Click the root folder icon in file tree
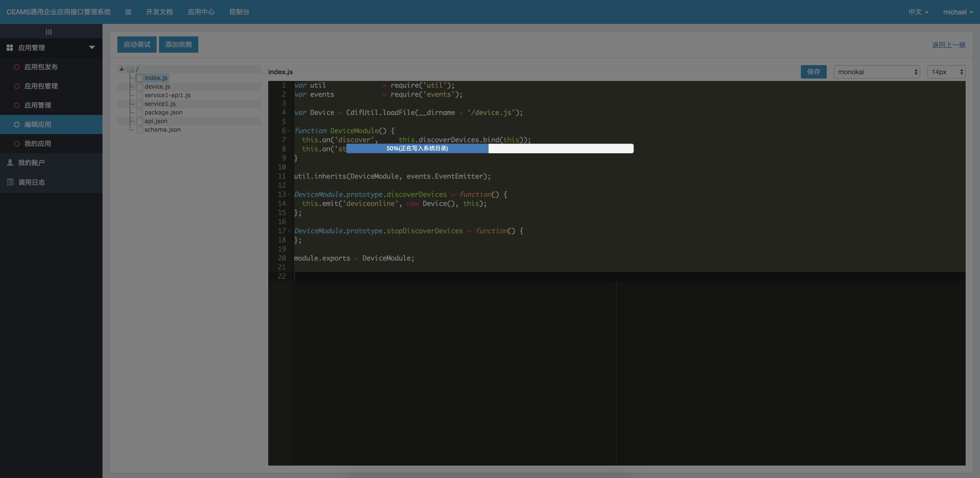This screenshot has width=980, height=478. click(x=131, y=70)
